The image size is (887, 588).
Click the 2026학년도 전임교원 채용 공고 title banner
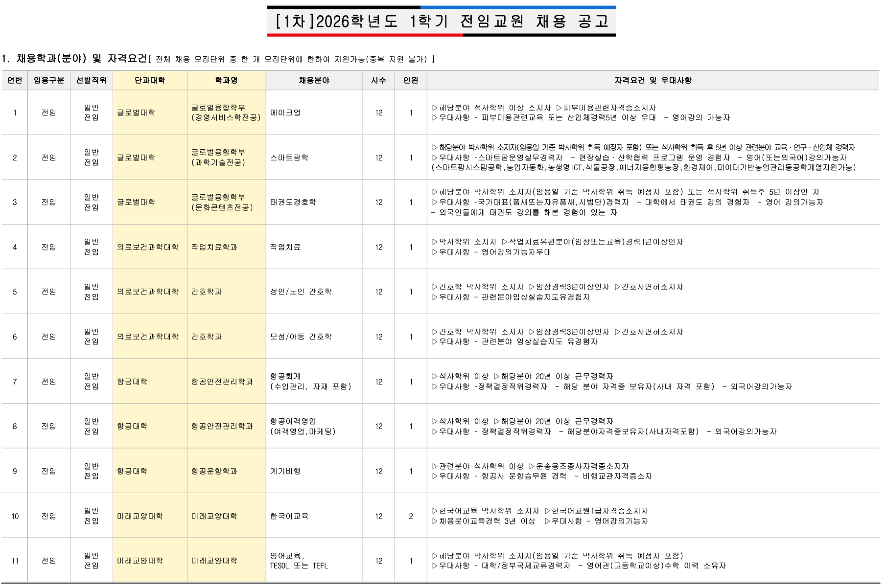coord(441,22)
